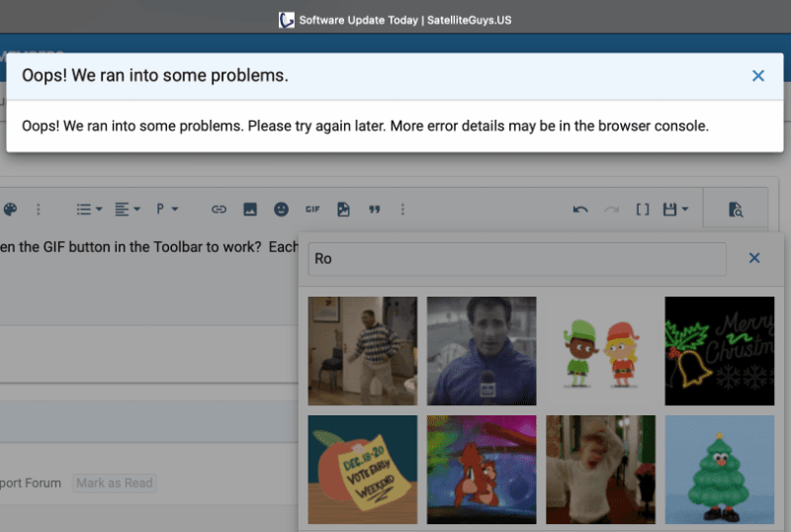Click the insert media icon
This screenshot has height=532, width=791.
343,210
